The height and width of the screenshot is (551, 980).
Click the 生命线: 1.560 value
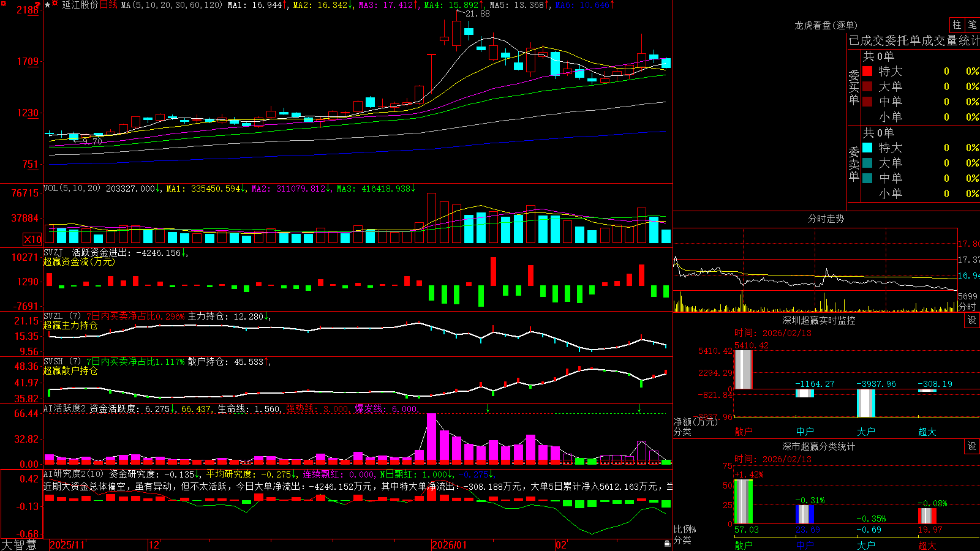tap(249, 409)
